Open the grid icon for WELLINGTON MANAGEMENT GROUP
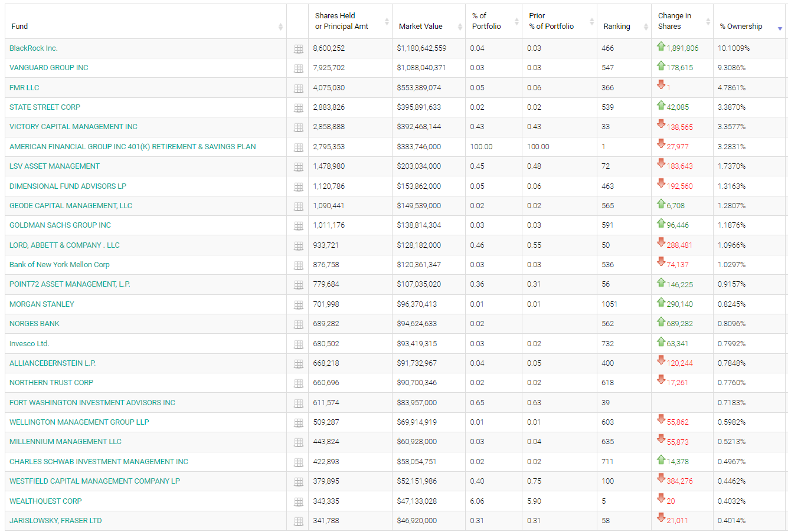Screen dimensions: 788x532 click(x=299, y=423)
